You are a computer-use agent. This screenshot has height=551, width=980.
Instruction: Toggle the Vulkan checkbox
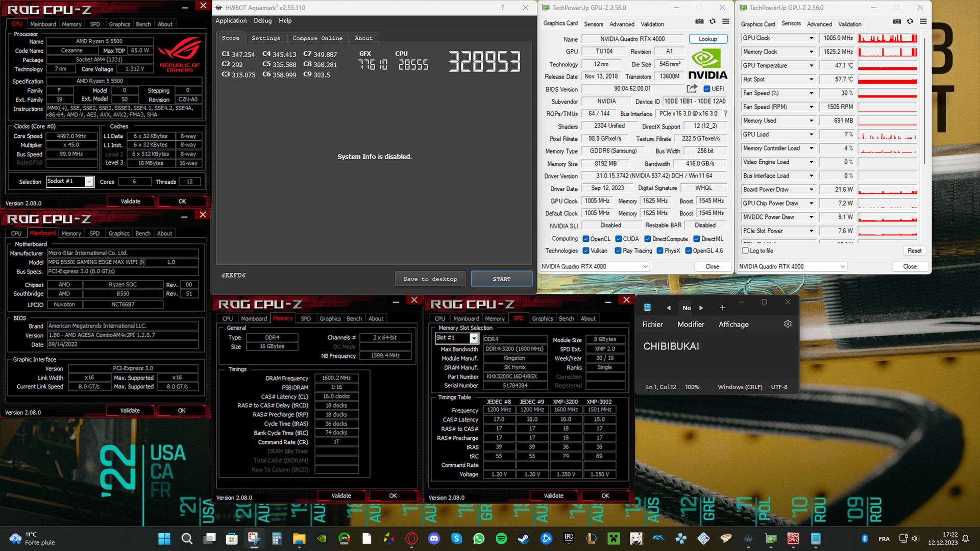click(586, 251)
